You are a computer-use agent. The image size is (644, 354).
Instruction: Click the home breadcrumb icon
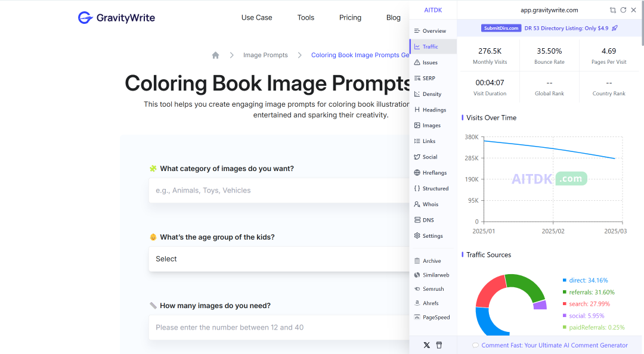(216, 55)
